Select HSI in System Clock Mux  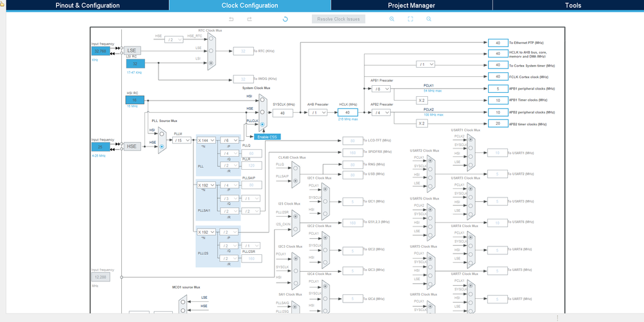tap(262, 100)
